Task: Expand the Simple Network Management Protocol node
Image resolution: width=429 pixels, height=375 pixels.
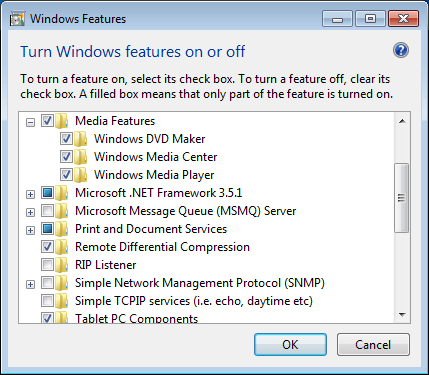Action: [x=30, y=284]
